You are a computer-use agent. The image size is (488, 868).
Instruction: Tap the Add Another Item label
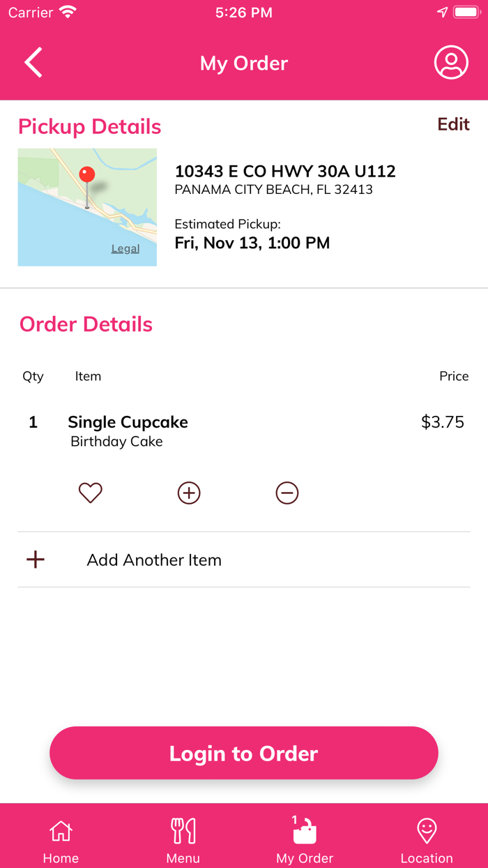[x=154, y=560]
